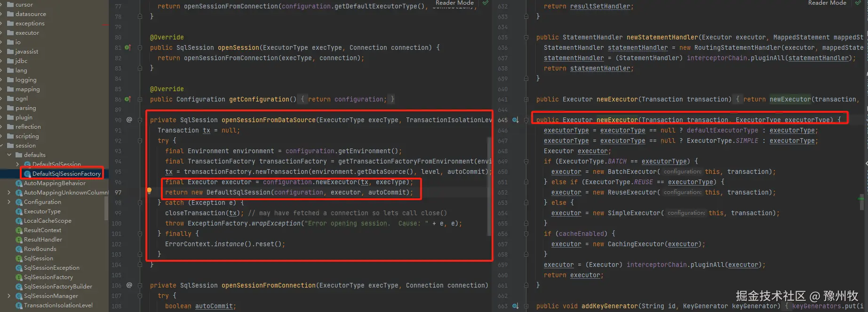The image size is (868, 312).
Task: Click the newExecutor call on line 96
Action: 337,182
